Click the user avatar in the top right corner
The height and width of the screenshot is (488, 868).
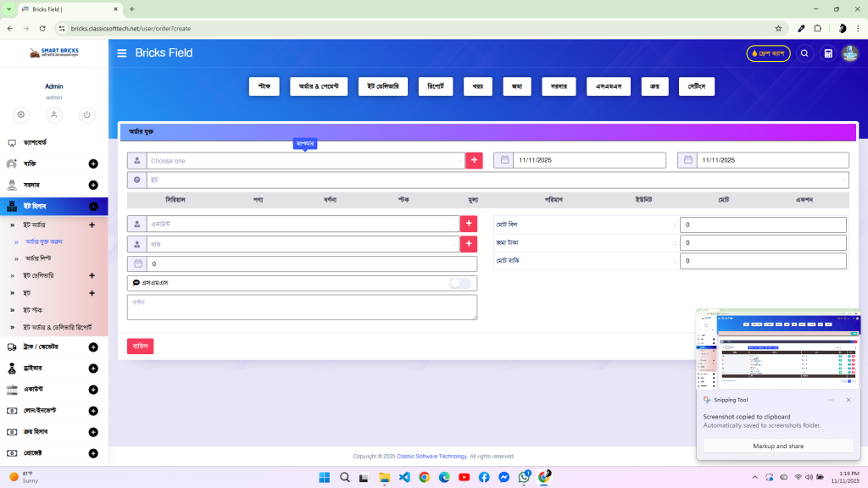pos(849,53)
